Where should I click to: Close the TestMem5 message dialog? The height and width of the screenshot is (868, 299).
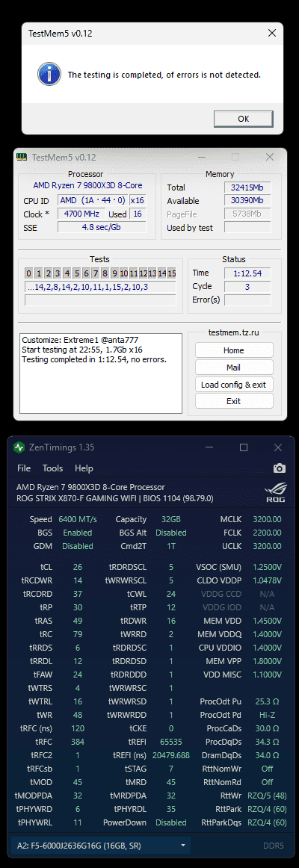(x=272, y=33)
